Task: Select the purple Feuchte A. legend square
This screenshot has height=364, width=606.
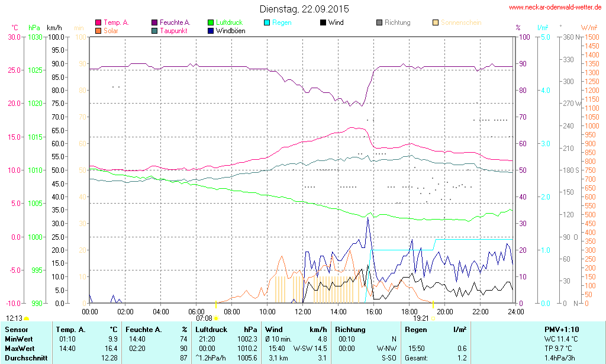Action: (155, 22)
